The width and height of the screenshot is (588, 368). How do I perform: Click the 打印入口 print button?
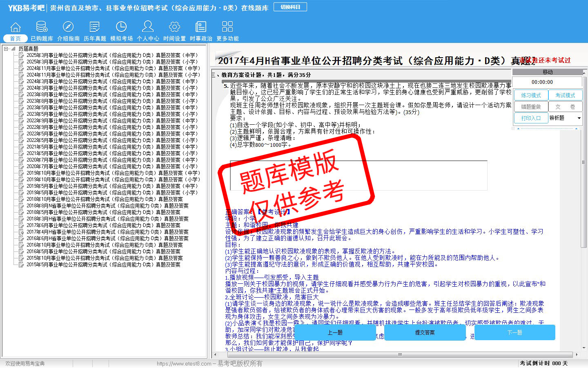tap(531, 118)
